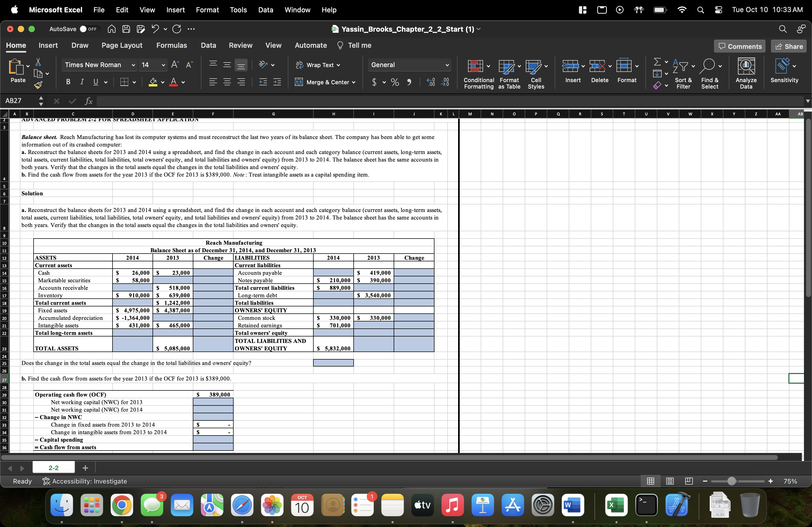Click the Format Painter brush icon
Image resolution: width=812 pixels, height=527 pixels.
point(38,85)
